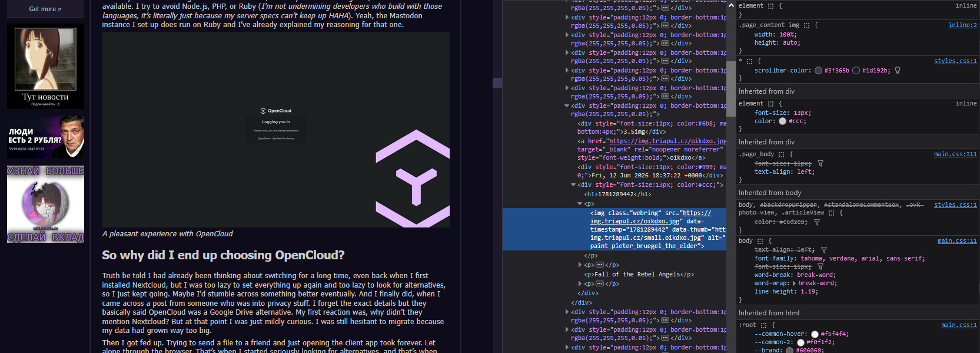Expand the word-wrap break-word property triangle

pyautogui.click(x=794, y=283)
